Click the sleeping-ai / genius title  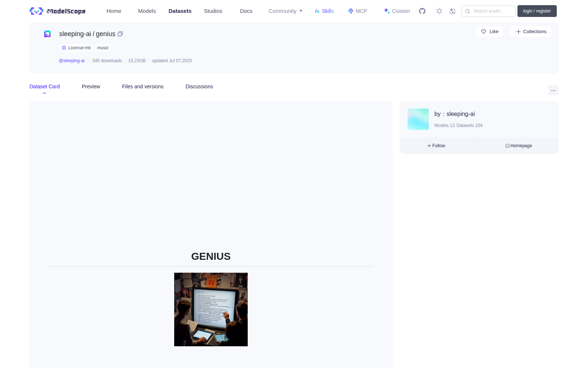87,34
